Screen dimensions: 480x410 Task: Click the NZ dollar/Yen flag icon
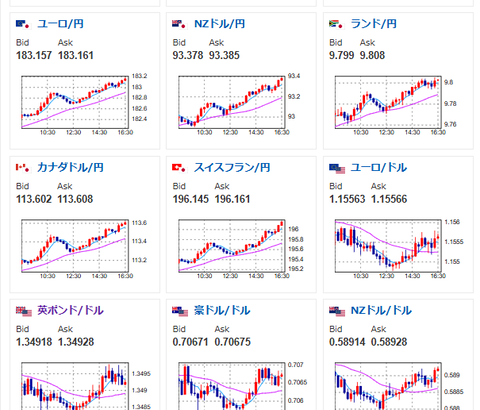click(x=180, y=24)
